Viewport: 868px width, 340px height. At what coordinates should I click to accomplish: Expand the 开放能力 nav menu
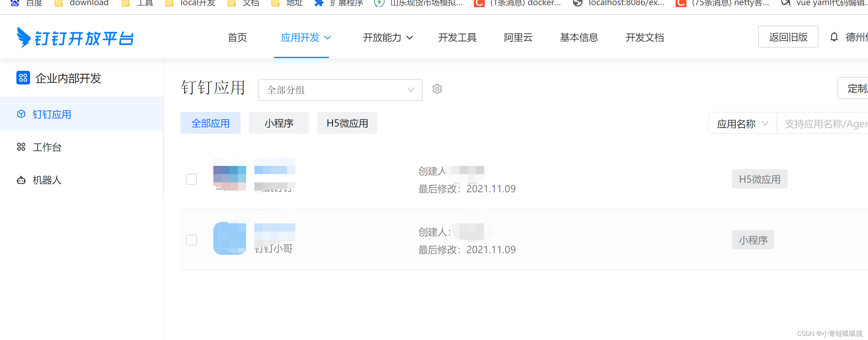pos(388,37)
